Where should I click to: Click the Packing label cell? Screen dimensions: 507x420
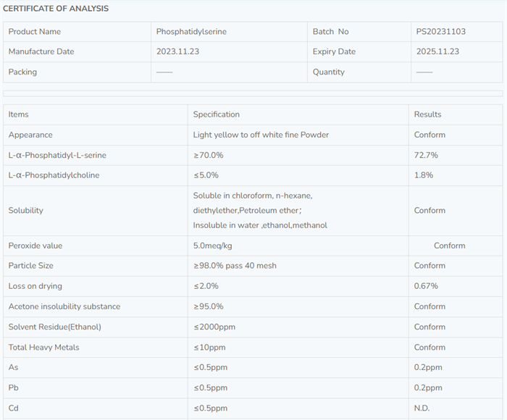coord(22,72)
